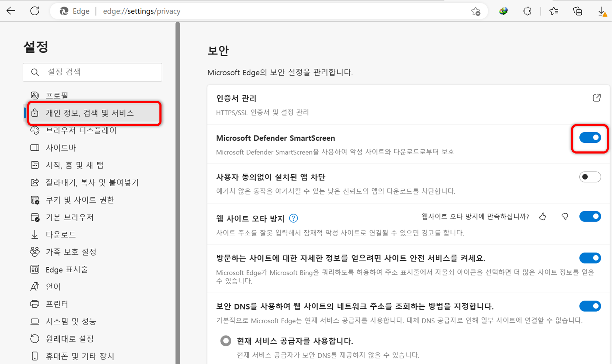Click the settings sidebar vertical scrollbar
This screenshot has height=364, width=613.
click(178, 193)
